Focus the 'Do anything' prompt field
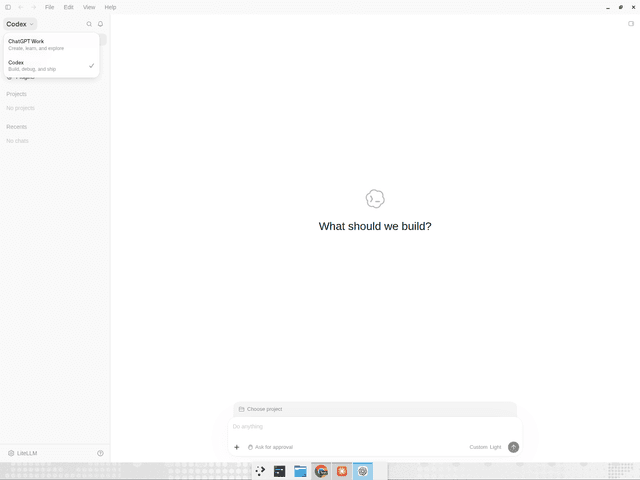 [x=375, y=427]
